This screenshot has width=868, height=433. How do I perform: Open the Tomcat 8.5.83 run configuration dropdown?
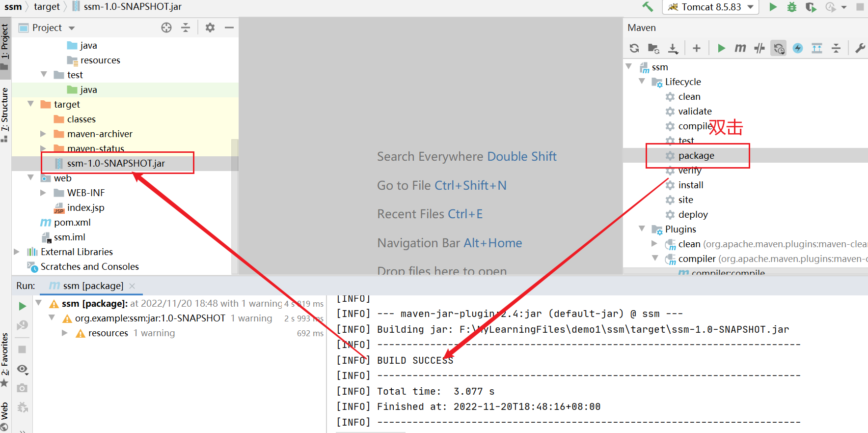tap(710, 7)
